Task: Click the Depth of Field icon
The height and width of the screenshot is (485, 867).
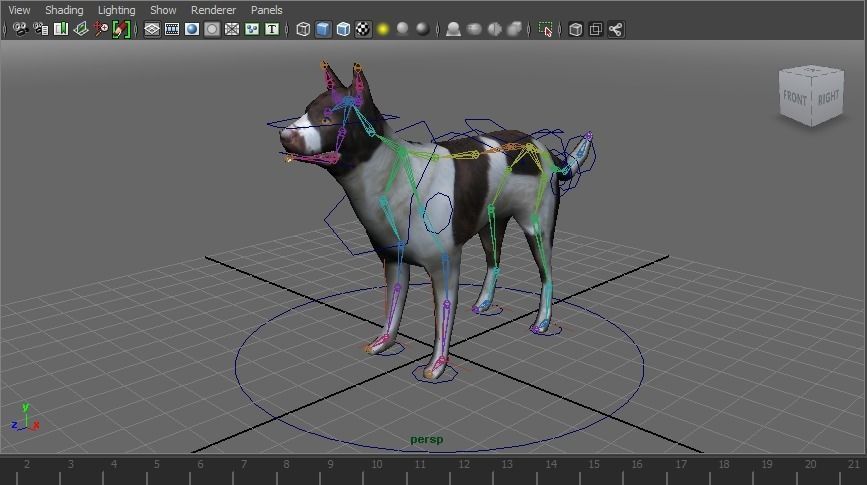Action: (514, 29)
